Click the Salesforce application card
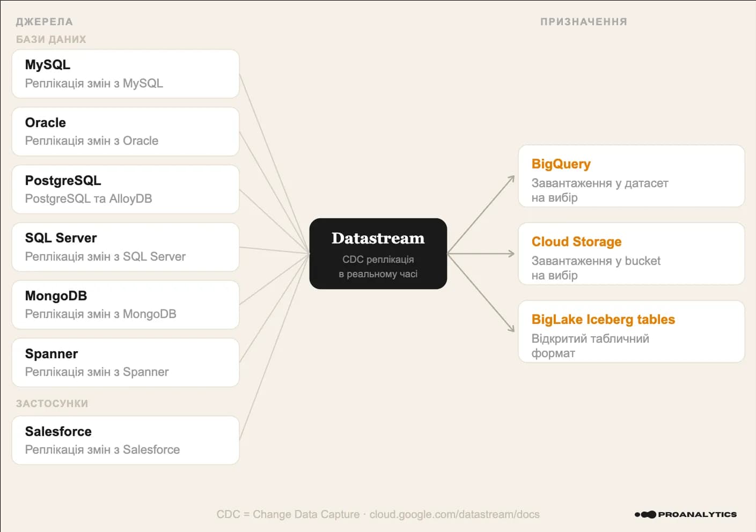This screenshot has height=532, width=756. [x=125, y=440]
